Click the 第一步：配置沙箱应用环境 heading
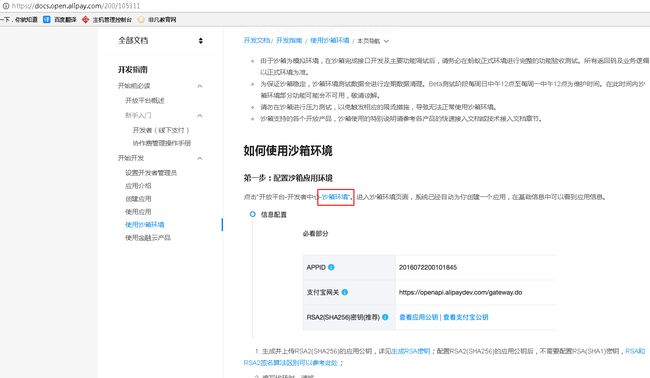The image size is (650, 378). pos(288,178)
